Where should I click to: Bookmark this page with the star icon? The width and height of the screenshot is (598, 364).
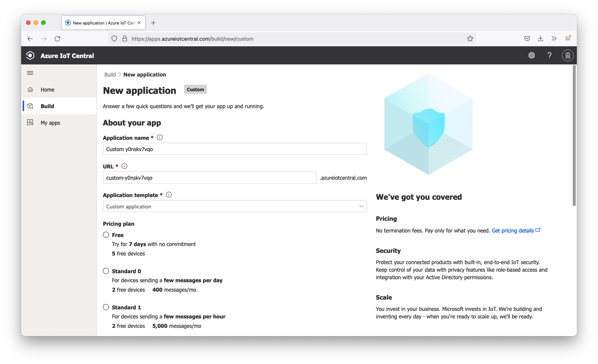[470, 38]
